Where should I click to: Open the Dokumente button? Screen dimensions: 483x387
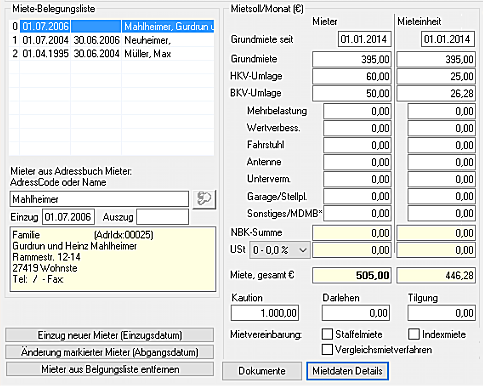(x=262, y=371)
